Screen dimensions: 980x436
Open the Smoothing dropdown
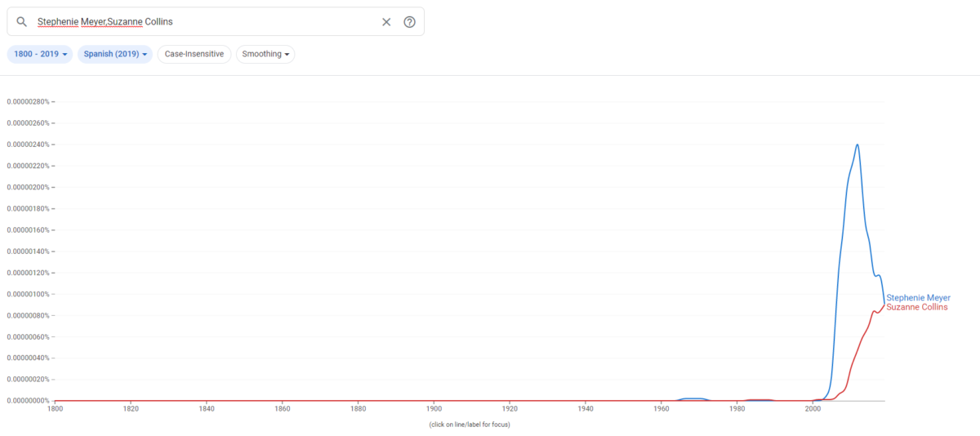265,54
